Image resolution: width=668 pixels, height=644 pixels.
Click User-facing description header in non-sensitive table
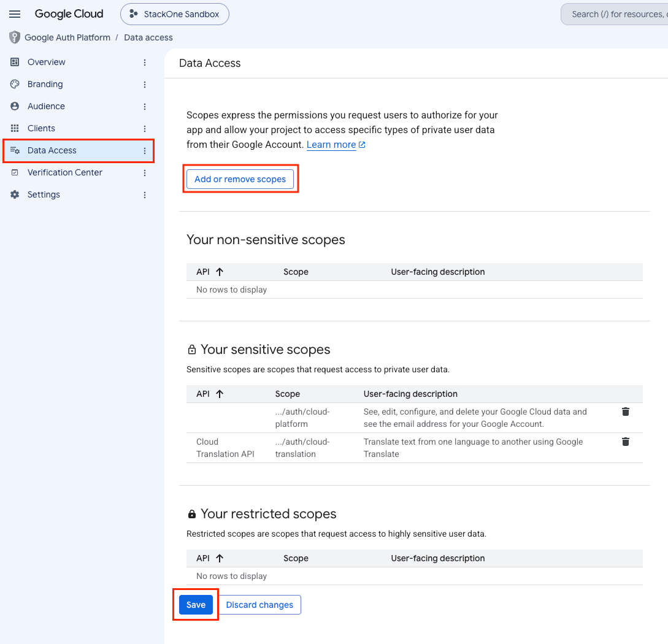pos(438,272)
